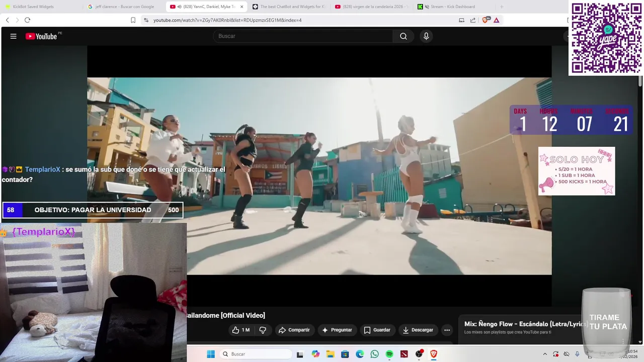Click the Yape QR code overlay
644x362 pixels.
tap(606, 38)
